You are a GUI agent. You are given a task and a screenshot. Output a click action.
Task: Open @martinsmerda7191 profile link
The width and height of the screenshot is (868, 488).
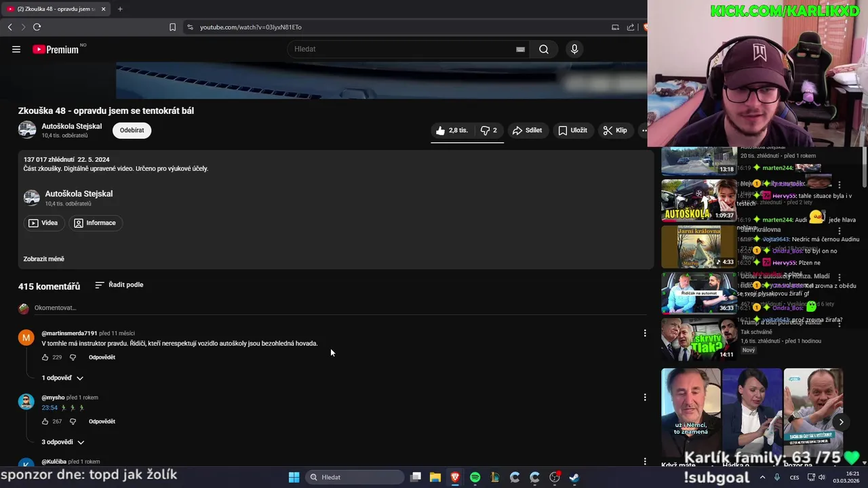69,333
